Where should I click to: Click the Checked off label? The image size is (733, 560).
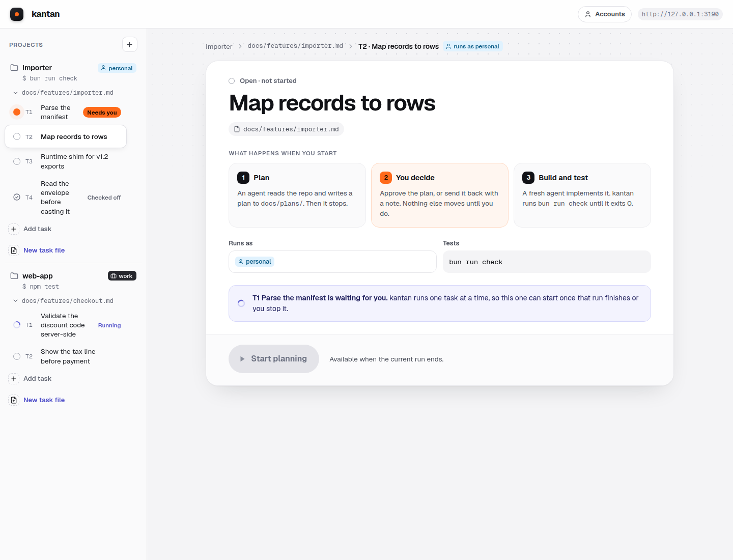104,198
